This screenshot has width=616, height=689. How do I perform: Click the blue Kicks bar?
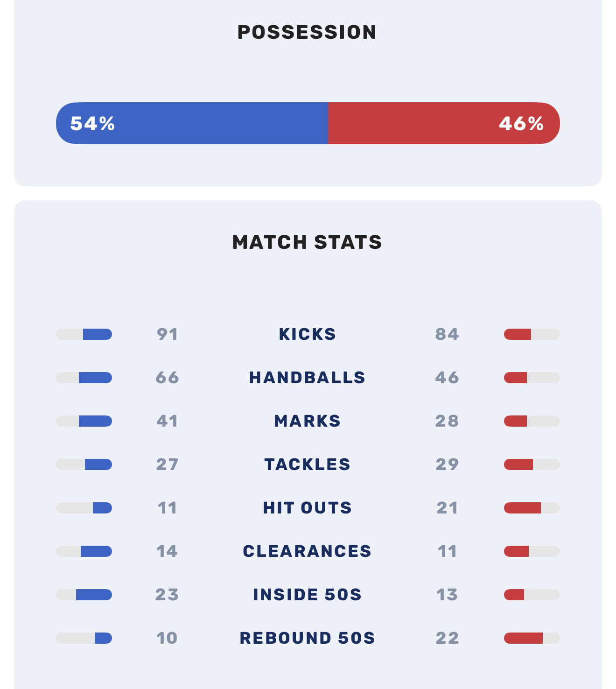pyautogui.click(x=97, y=334)
